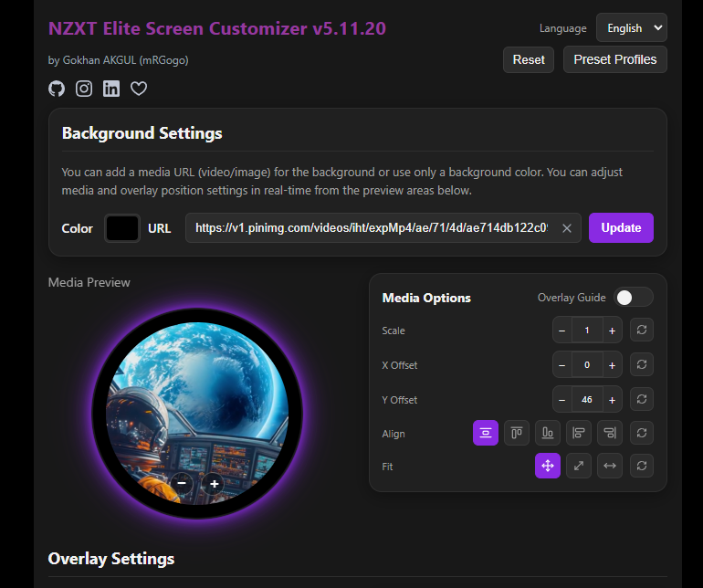Click the Y Offset value 46

point(587,400)
